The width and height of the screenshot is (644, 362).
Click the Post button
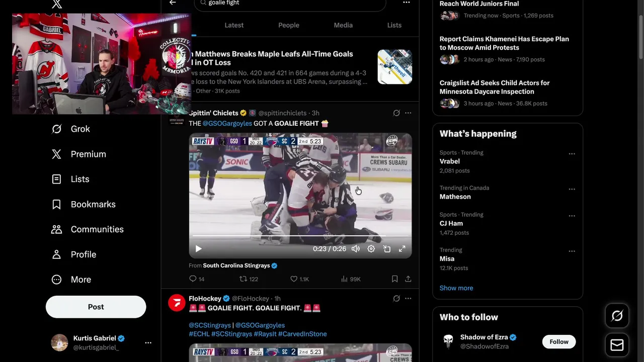(96, 307)
